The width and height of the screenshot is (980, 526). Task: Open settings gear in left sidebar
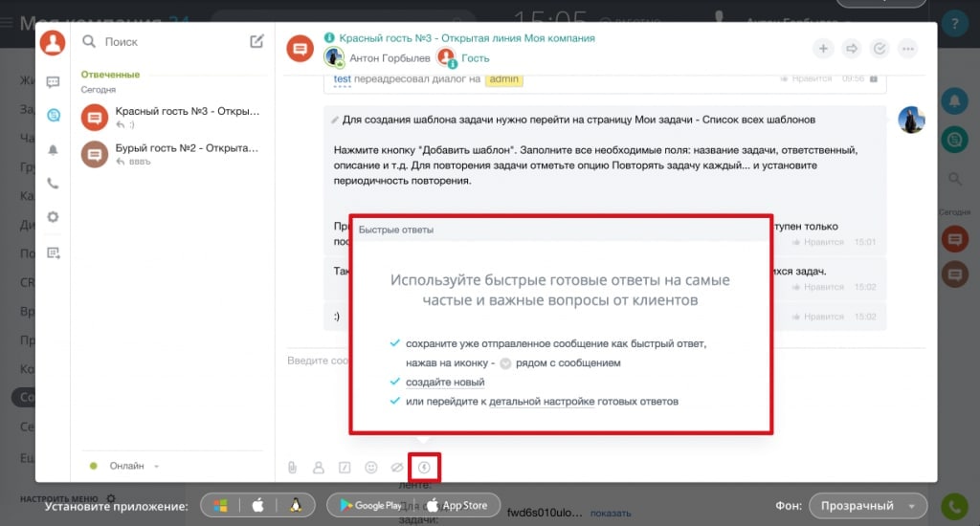click(54, 217)
